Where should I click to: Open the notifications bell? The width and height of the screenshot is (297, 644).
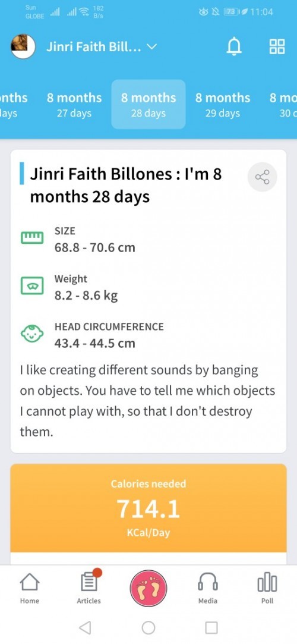click(234, 47)
